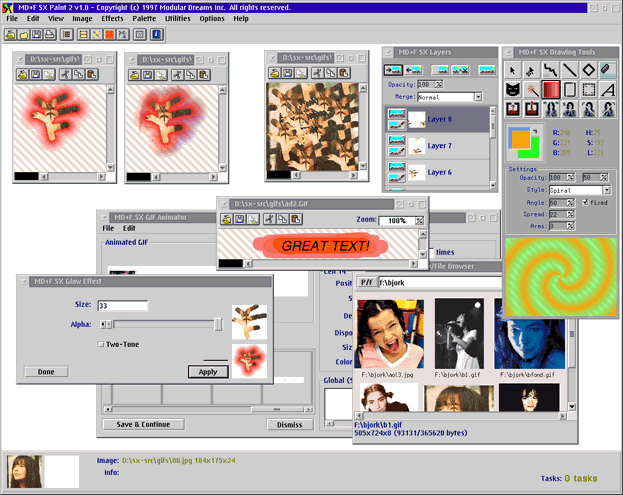The width and height of the screenshot is (623, 495).
Task: Activate the dashed rectangle selection tool
Action: tap(587, 89)
